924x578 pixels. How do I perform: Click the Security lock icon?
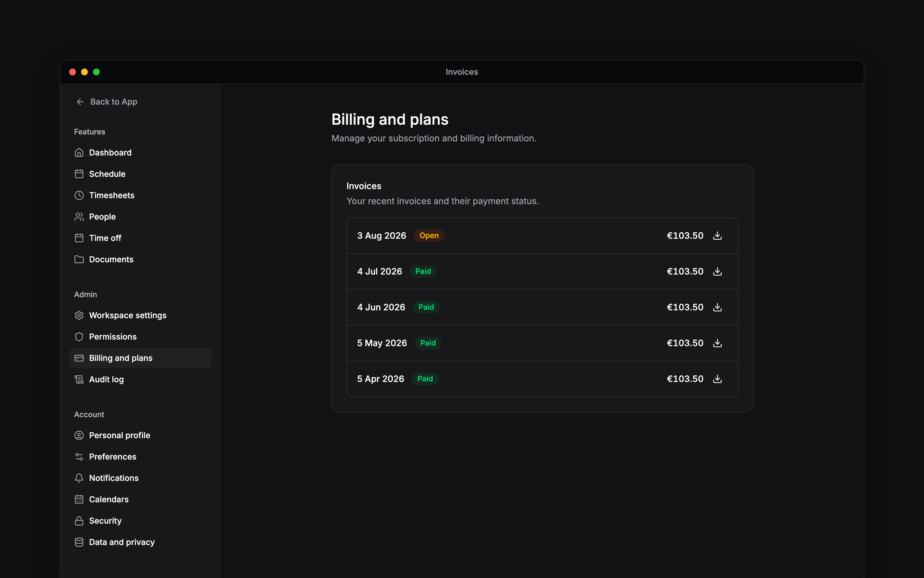79,521
